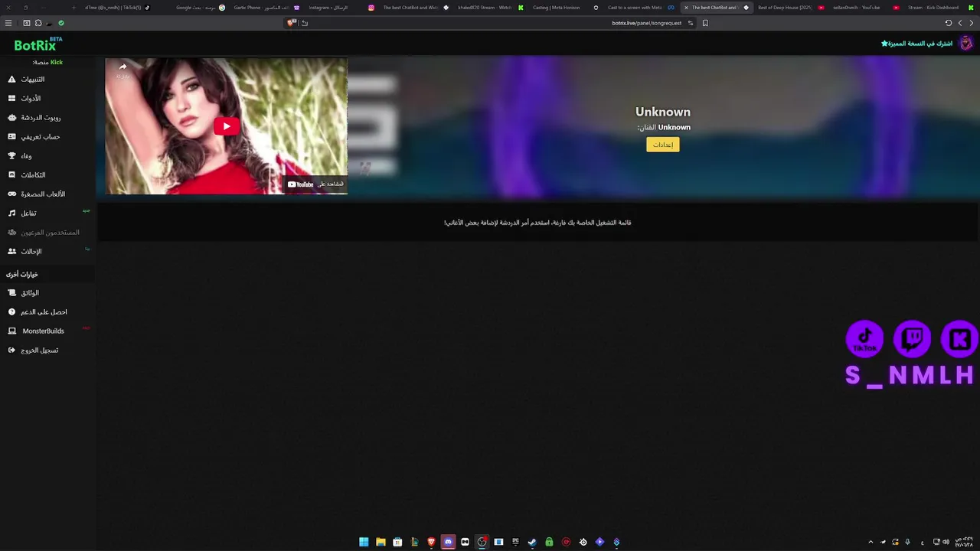Open the التكاملات integrations section
This screenshot has height=551, width=980.
click(47, 175)
